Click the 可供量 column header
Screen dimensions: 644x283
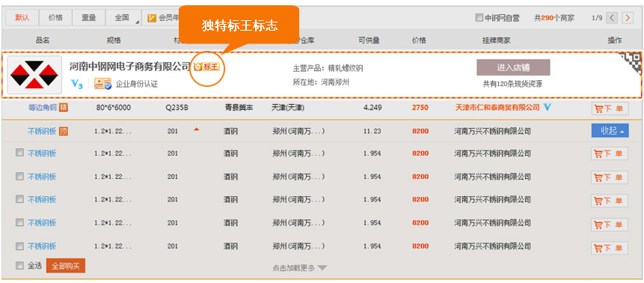point(369,40)
